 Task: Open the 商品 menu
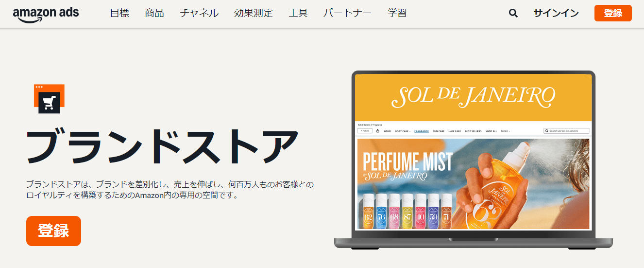point(154,13)
